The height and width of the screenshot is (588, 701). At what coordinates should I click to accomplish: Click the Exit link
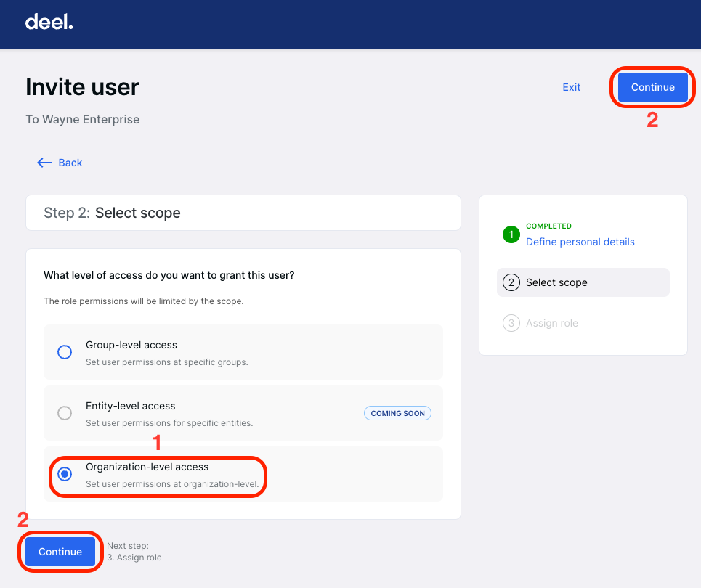571,86
